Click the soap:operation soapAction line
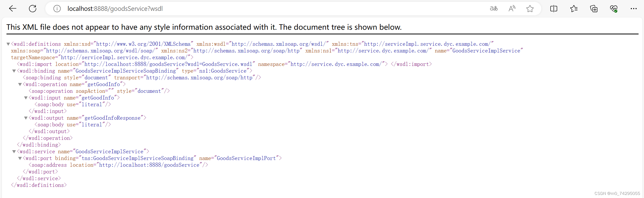This screenshot has height=198, width=644. [x=99, y=91]
